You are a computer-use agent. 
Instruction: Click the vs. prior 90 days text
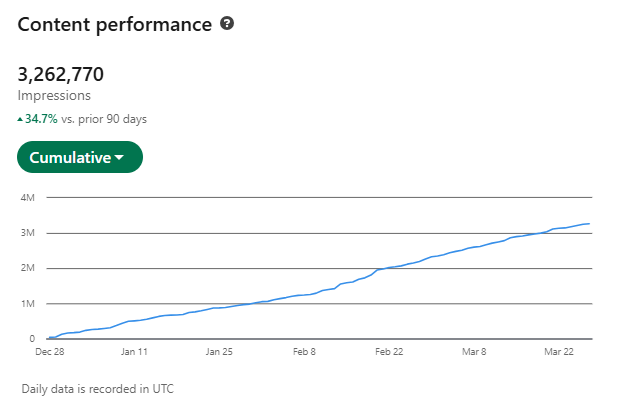click(104, 119)
